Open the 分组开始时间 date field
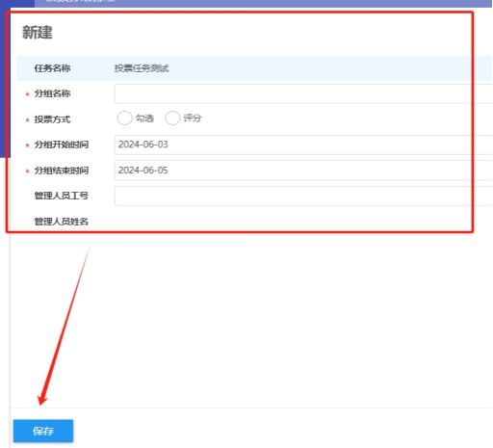Image resolution: width=493 pixels, height=448 pixels. coord(303,145)
